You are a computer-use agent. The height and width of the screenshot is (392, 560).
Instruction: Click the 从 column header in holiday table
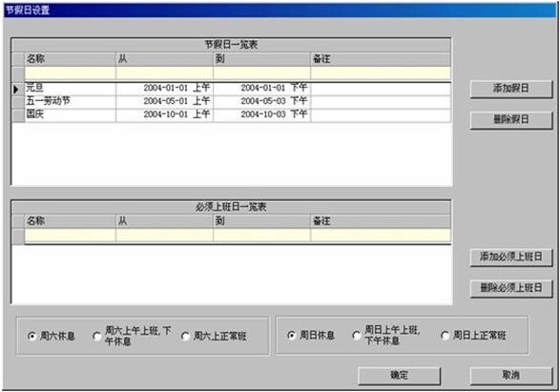click(164, 59)
